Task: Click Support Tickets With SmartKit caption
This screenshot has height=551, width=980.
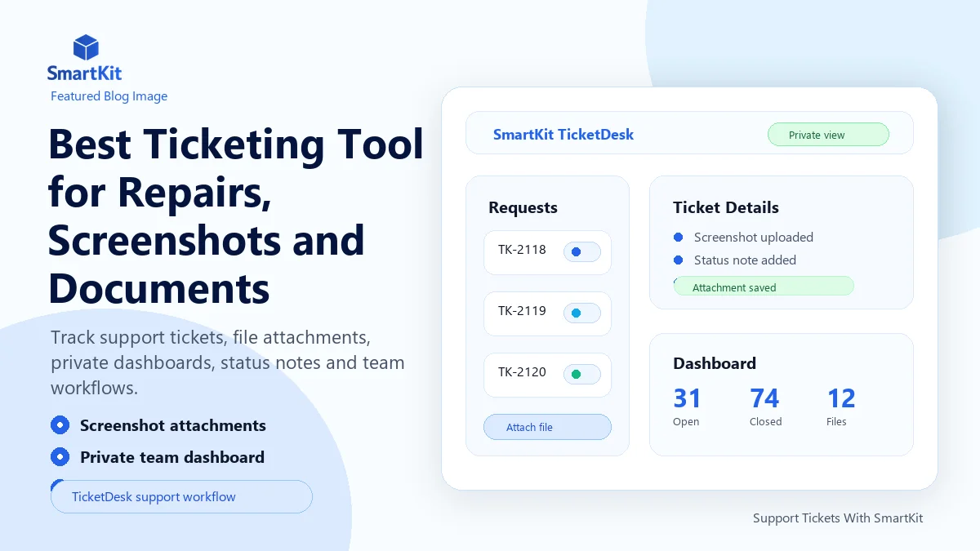Action: tap(838, 518)
